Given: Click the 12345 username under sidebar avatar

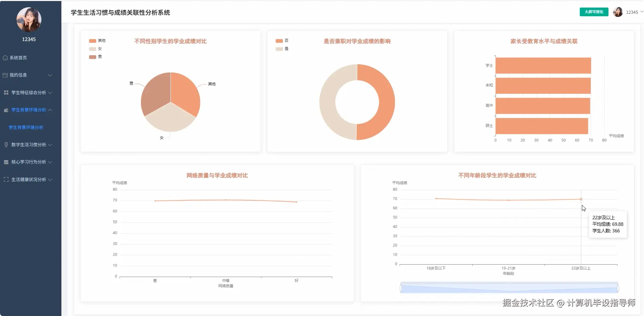Looking at the screenshot, I should (x=29, y=39).
